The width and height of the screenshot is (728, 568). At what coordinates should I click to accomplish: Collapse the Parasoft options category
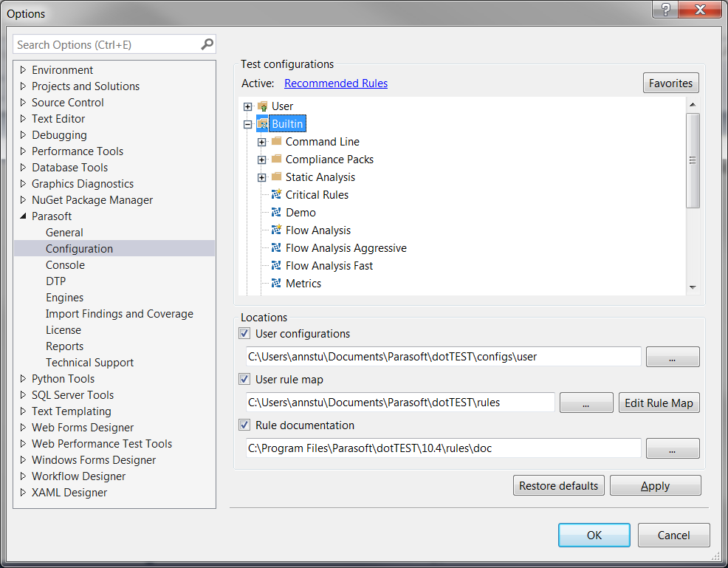click(23, 216)
